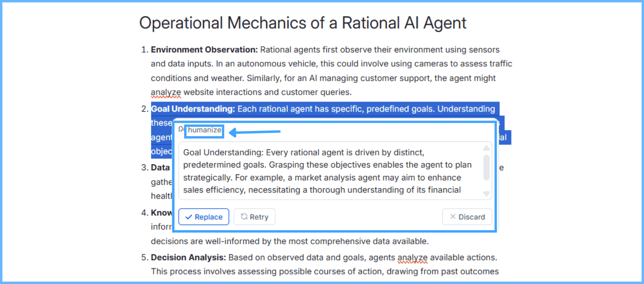Screen dimensions: 644x284
Task: Click the checkmark icon in Replace button
Action: pyautogui.click(x=189, y=217)
